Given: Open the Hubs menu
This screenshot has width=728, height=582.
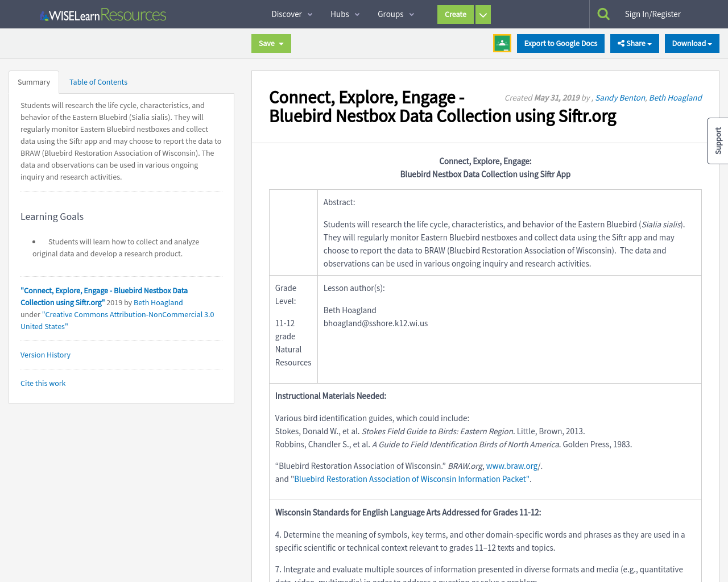Looking at the screenshot, I should click(344, 14).
